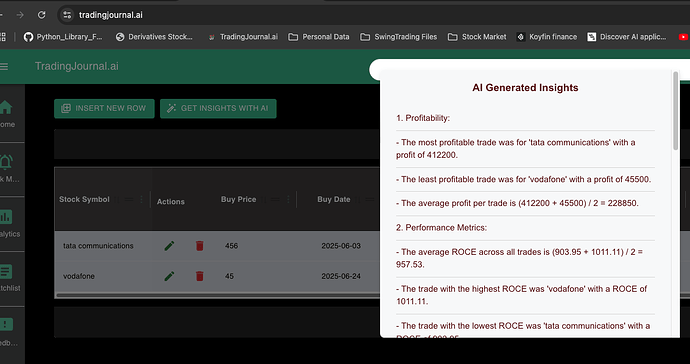Open the Personal Data bookmarks folder
Viewport: 690px width, 364px height.
[x=319, y=37]
